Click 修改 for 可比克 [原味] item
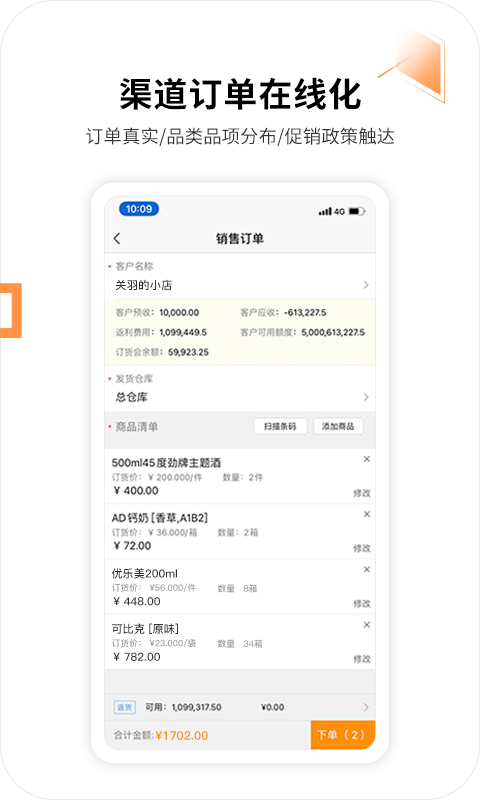Viewport: 480px width, 800px height. click(362, 659)
